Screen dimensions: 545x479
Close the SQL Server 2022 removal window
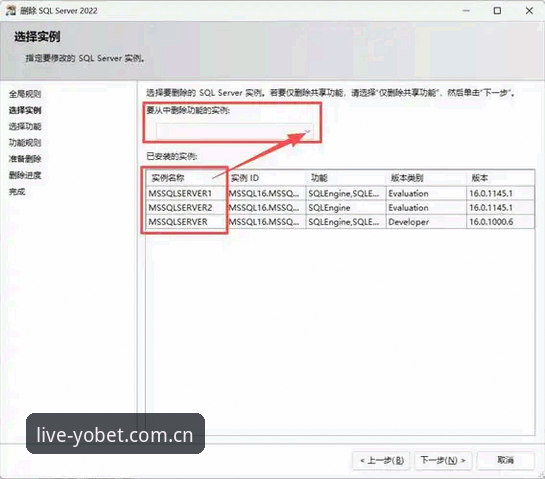(x=529, y=11)
